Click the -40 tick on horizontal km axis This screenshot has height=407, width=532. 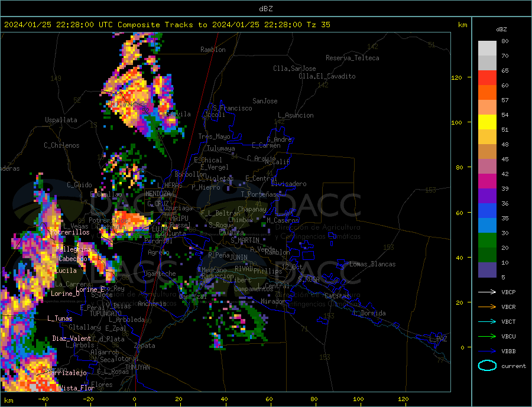pyautogui.click(x=43, y=399)
